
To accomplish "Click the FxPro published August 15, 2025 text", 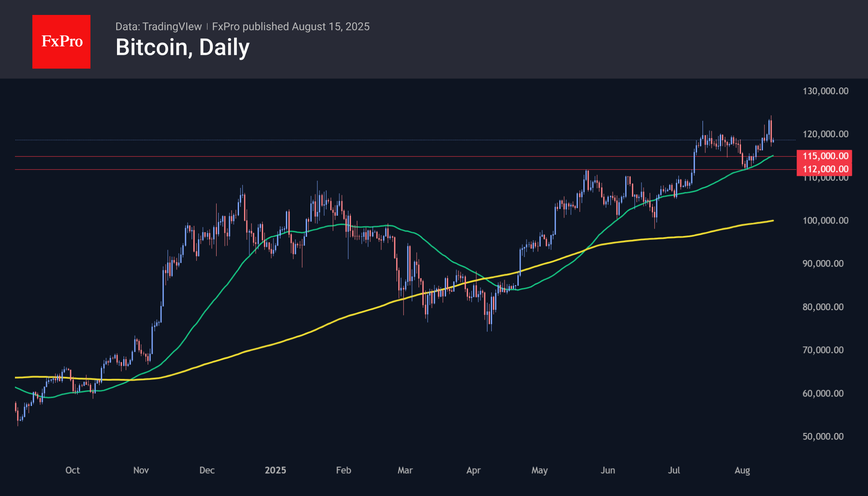I will [x=290, y=27].
